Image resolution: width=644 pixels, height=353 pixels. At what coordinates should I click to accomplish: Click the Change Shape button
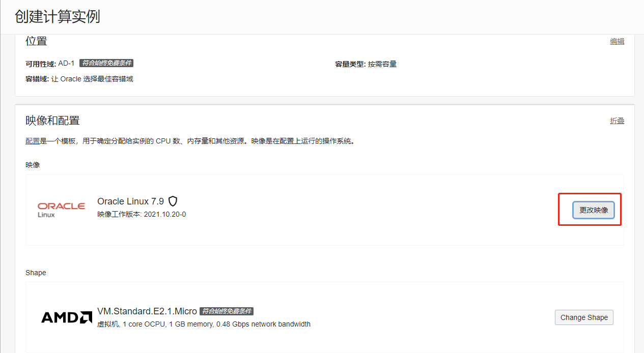(x=584, y=317)
